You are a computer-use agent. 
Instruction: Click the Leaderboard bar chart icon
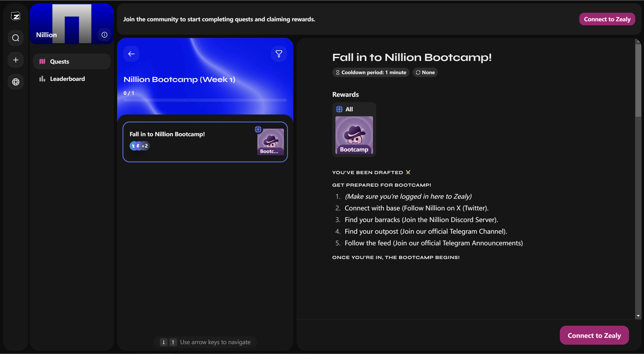pos(42,79)
